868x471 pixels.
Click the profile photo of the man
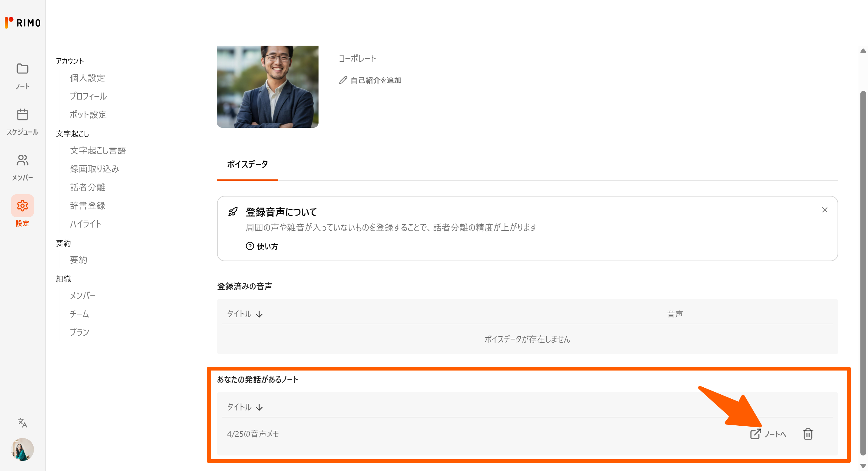[x=267, y=87]
